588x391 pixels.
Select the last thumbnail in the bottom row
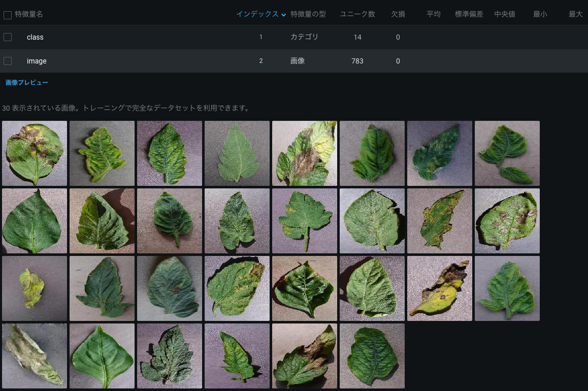(372, 356)
